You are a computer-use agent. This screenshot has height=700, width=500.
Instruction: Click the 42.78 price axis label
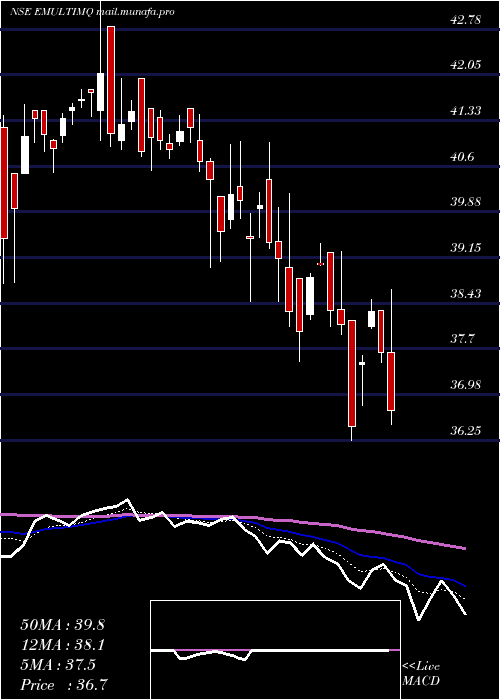466,20
